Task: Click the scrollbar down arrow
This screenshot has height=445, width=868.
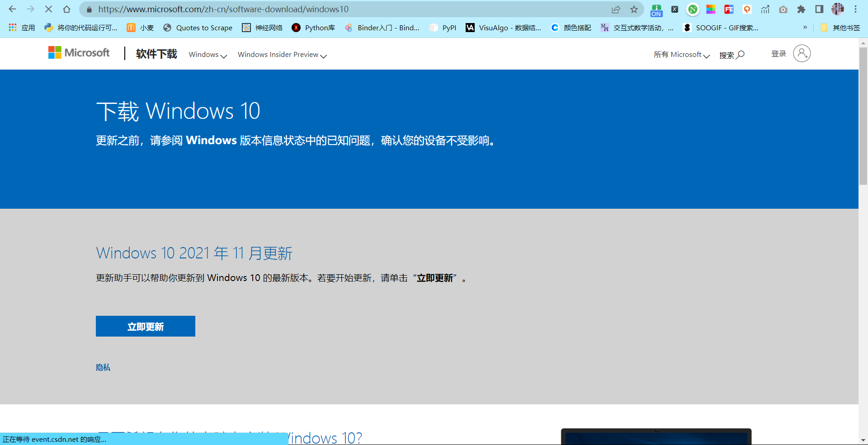Action: coord(863,440)
